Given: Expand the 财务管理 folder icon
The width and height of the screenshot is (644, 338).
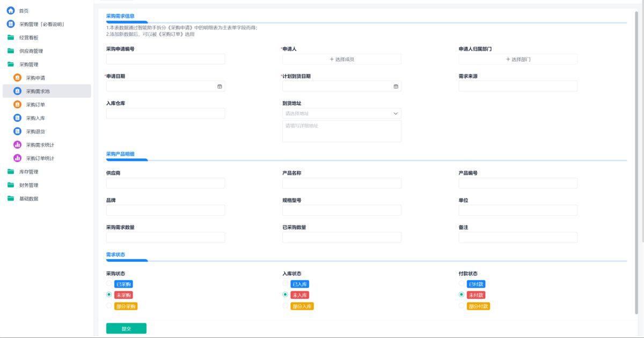Looking at the screenshot, I should click(x=11, y=185).
